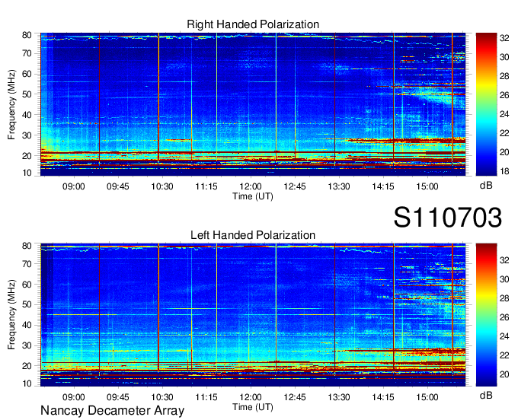Click 13:30 time tick under Right Handed plot
This screenshot has width=518, height=420.
pos(339,186)
